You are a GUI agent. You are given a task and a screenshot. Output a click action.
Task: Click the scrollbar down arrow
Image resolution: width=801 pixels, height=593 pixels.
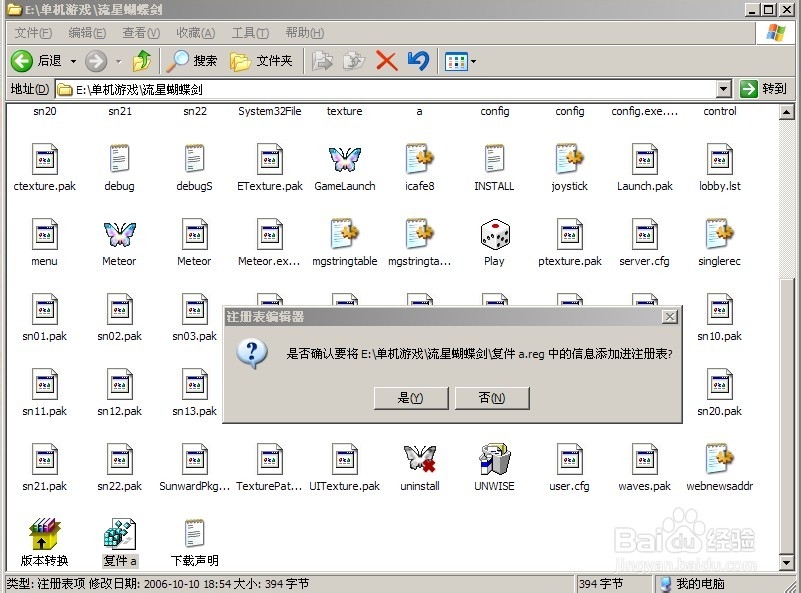point(787,563)
